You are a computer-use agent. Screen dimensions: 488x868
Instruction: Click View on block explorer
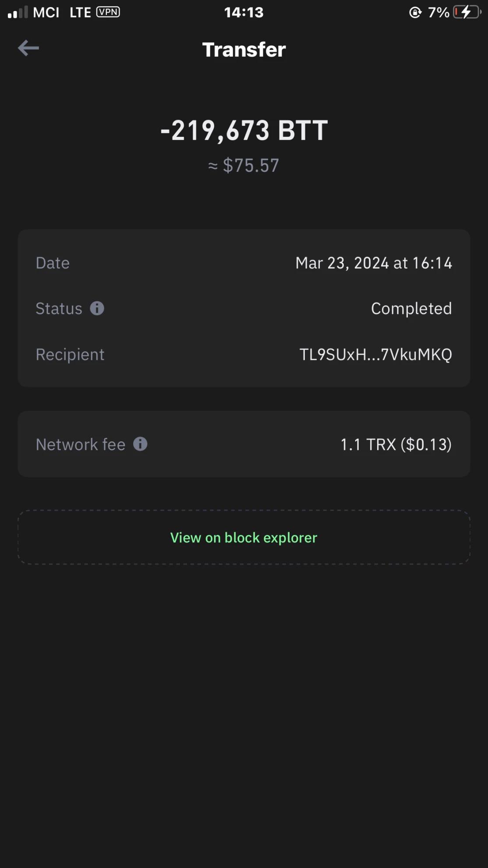244,537
